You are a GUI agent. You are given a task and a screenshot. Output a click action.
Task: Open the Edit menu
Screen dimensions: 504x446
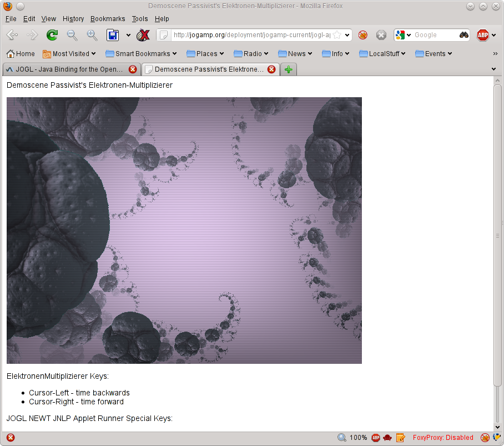coord(29,19)
